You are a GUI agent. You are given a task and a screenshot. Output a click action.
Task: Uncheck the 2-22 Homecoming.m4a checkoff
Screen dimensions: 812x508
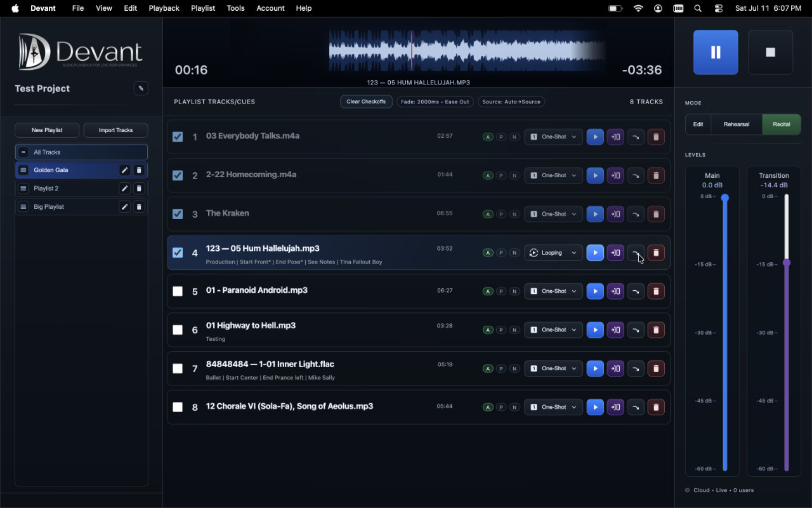coord(178,175)
